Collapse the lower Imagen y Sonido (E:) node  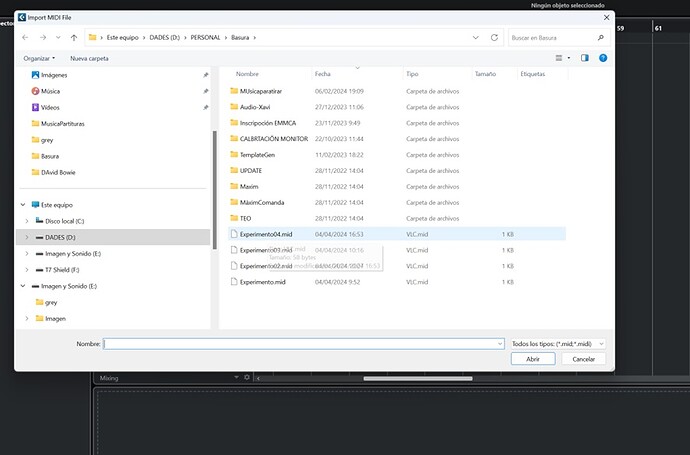23,286
